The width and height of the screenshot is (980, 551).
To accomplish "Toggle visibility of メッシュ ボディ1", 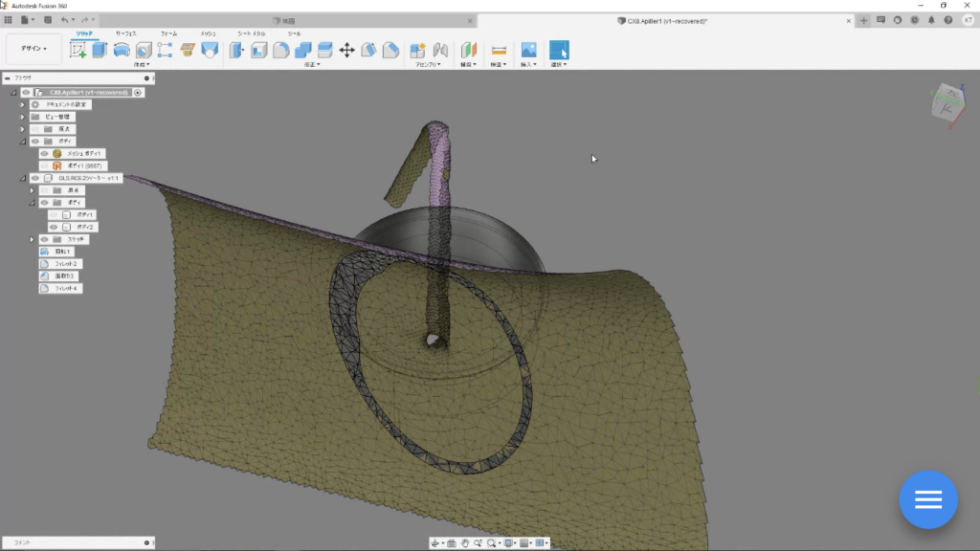I will pyautogui.click(x=44, y=153).
